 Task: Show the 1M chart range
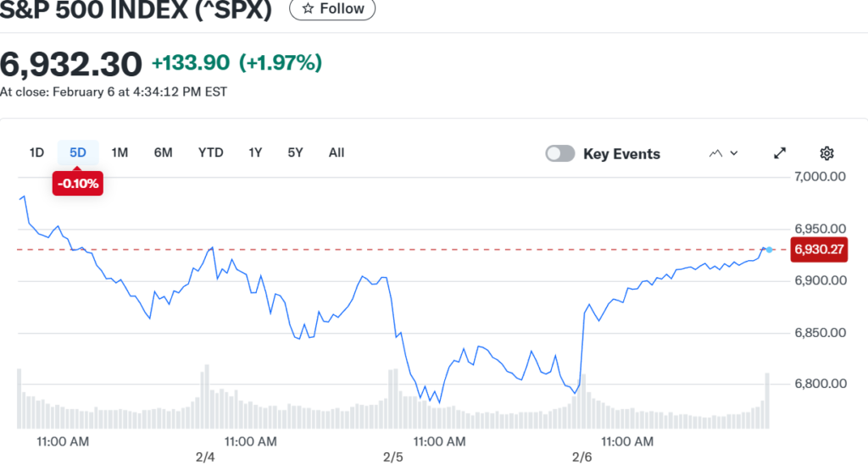coord(120,152)
